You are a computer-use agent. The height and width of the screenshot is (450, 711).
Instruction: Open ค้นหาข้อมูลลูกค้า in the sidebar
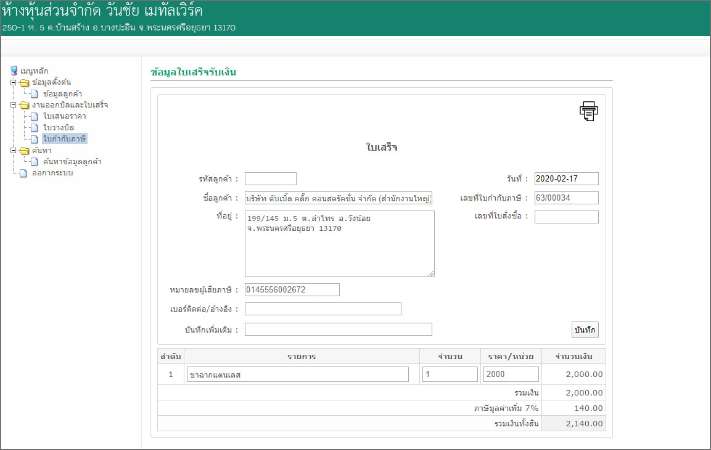[72, 161]
